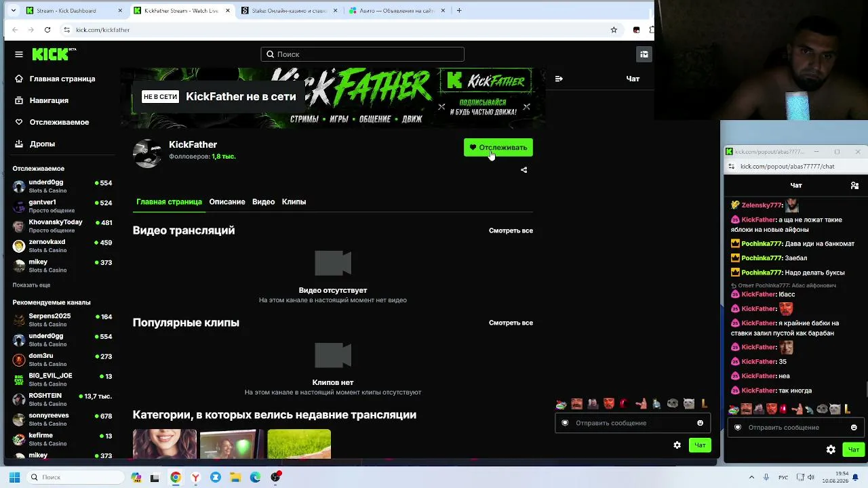Click 'Смотреть все' next to Популярные клипы
Screen dimensions: 868x488
(x=511, y=323)
